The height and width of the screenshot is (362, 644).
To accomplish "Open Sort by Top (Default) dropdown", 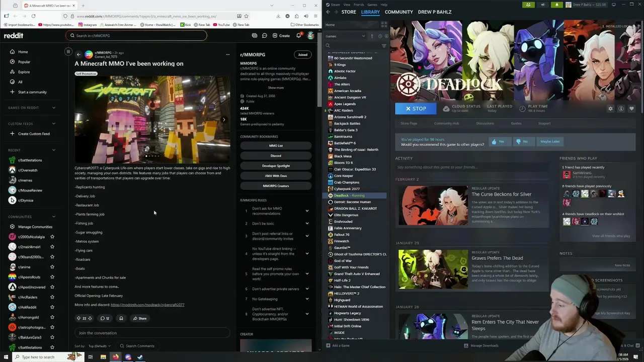I will [100, 346].
